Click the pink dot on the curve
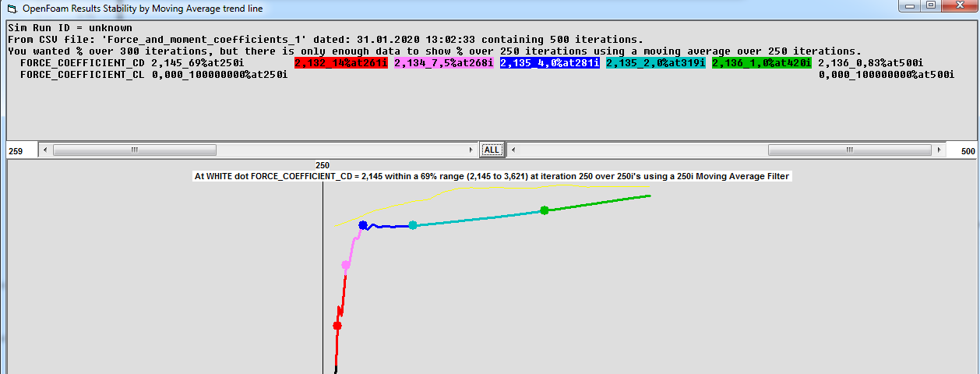980x374 pixels. [346, 265]
